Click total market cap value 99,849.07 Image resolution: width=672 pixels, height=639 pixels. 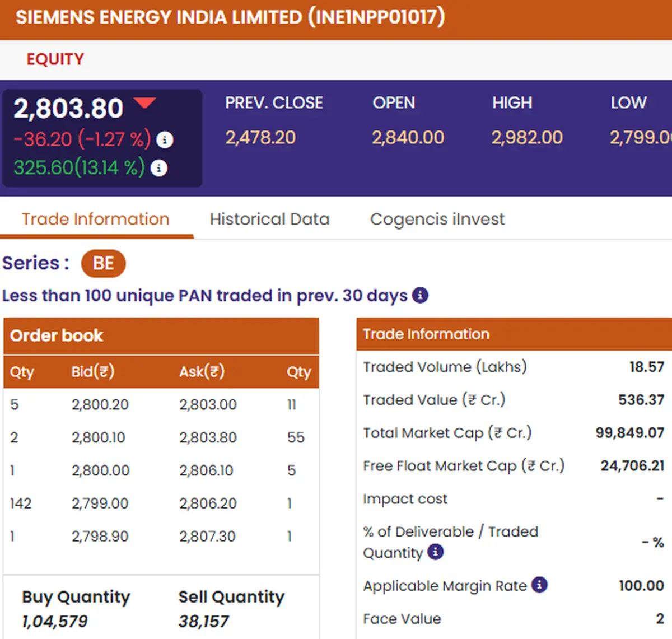click(630, 433)
